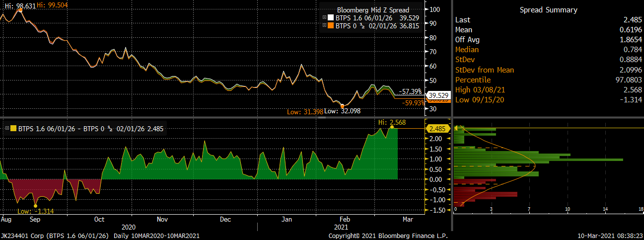Click the Dec month label on time axis
Viewport: 644px width, 240px height.
click(x=225, y=219)
